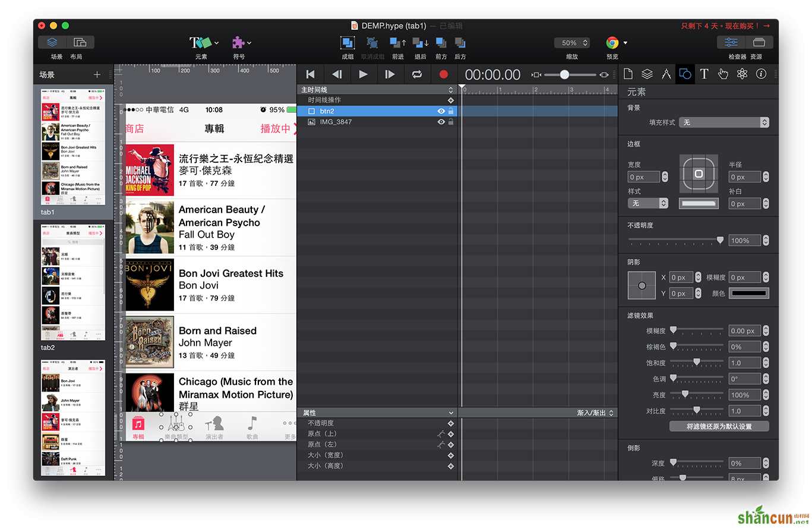Toggle lock for btn2 layer
812x528 pixels.
pos(451,111)
